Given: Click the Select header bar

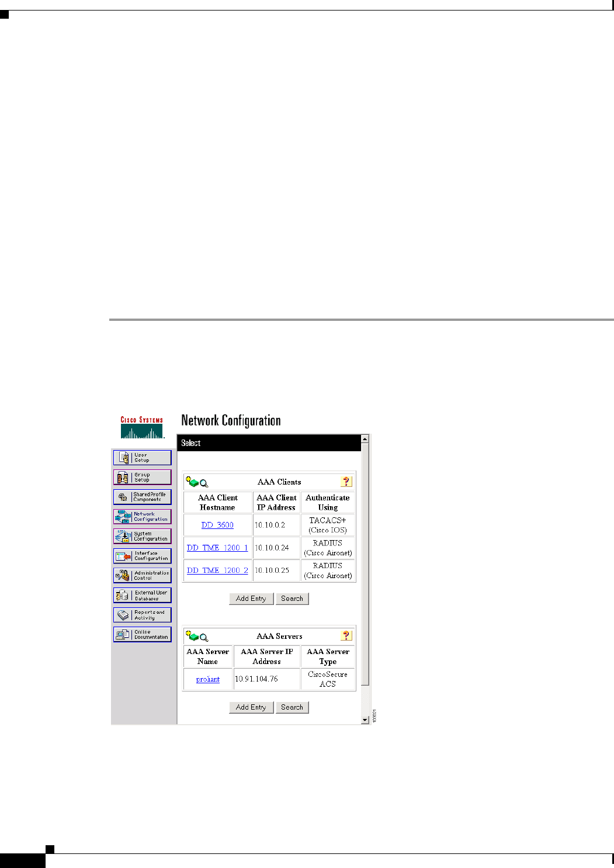Looking at the screenshot, I should pos(269,443).
